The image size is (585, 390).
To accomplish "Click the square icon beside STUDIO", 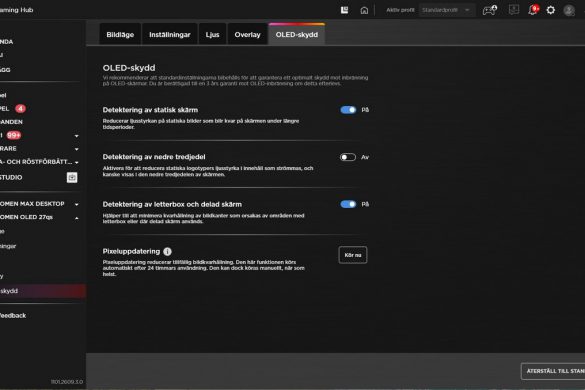I will point(72,177).
